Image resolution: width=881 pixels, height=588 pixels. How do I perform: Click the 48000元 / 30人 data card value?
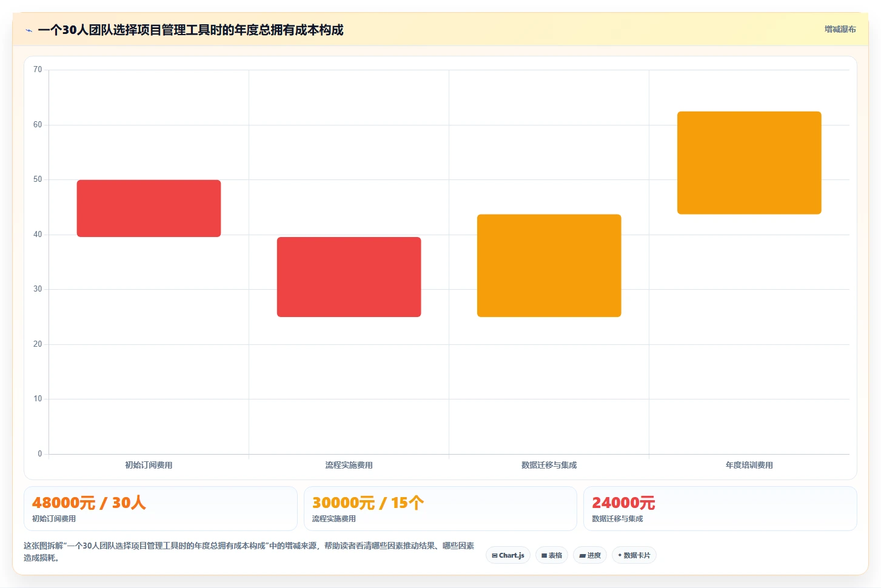pyautogui.click(x=89, y=503)
